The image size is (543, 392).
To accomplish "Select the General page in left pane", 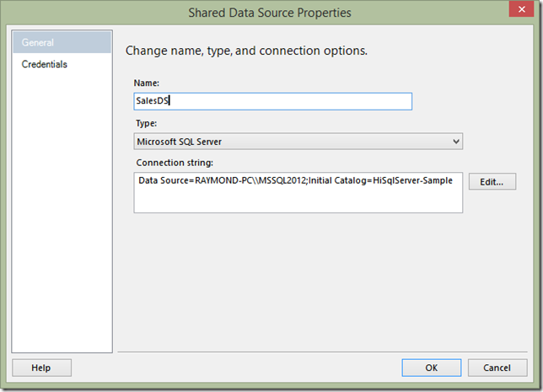I will tap(62, 42).
